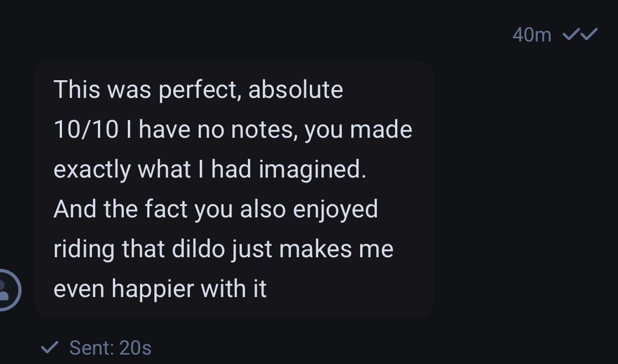Click the Sent: 20s status text
The image size is (618, 364).
point(110,348)
